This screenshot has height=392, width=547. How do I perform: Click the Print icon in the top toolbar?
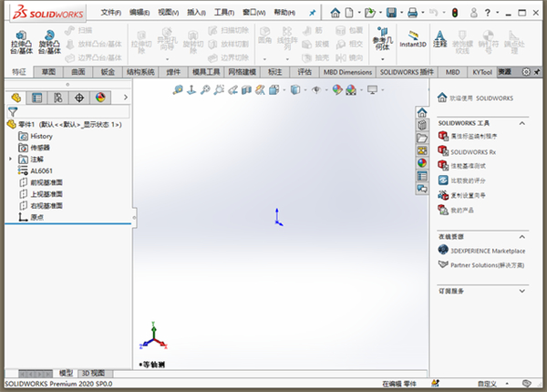tap(413, 13)
